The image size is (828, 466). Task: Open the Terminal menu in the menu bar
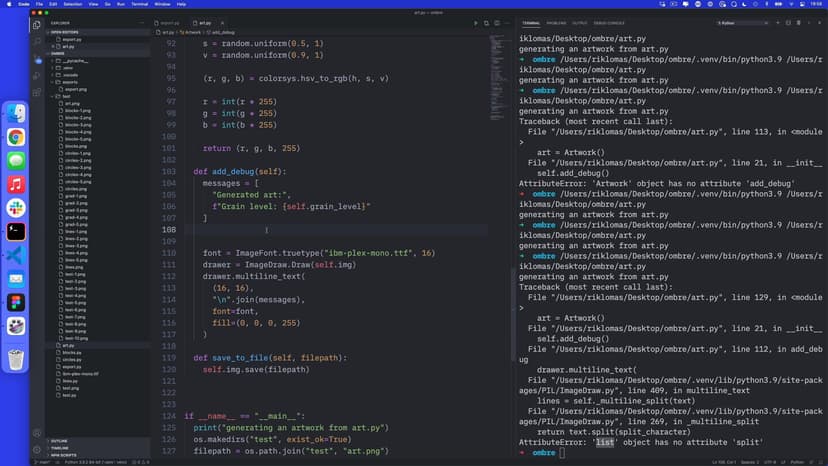coord(139,4)
